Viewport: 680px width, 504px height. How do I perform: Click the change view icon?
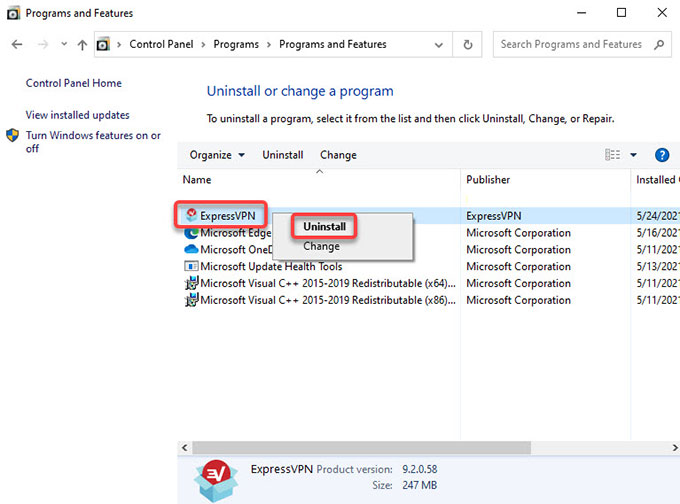pyautogui.click(x=612, y=155)
